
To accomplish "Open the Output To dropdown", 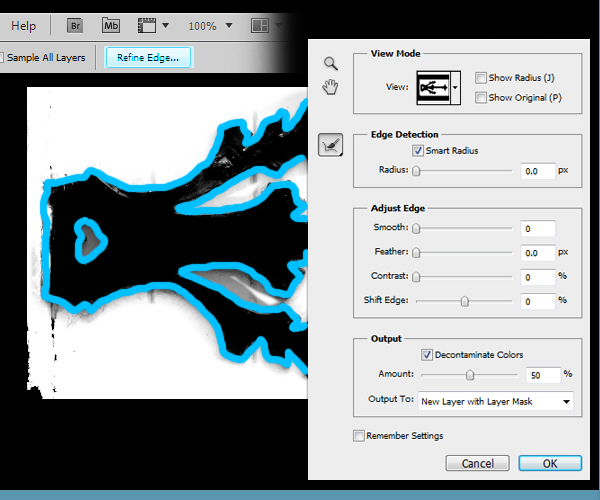I will 496,401.
